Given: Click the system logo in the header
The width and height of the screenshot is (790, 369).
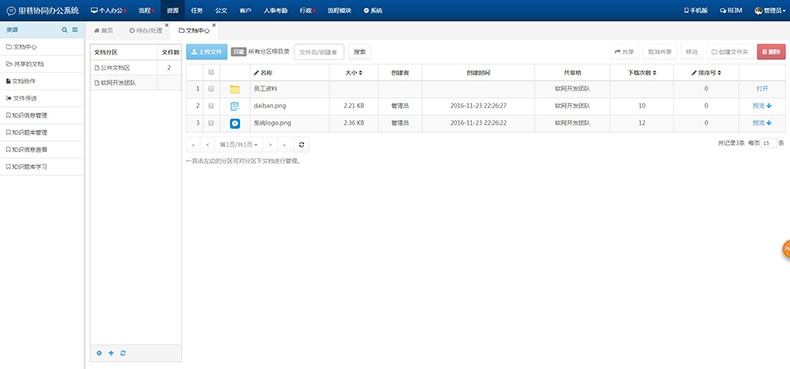Looking at the screenshot, I should pos(11,11).
